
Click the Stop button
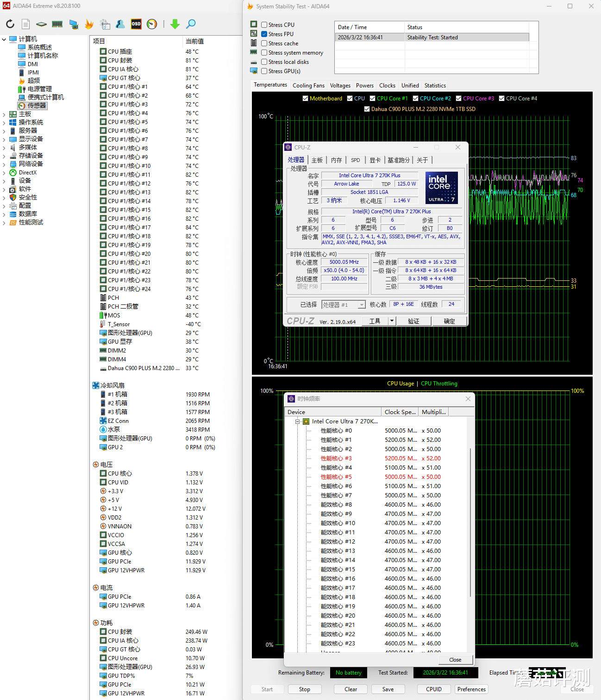click(x=305, y=689)
